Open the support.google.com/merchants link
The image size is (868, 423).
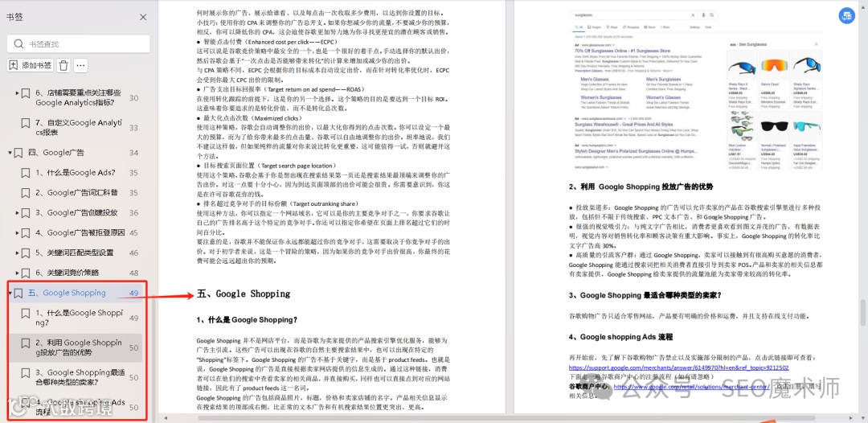click(678, 368)
